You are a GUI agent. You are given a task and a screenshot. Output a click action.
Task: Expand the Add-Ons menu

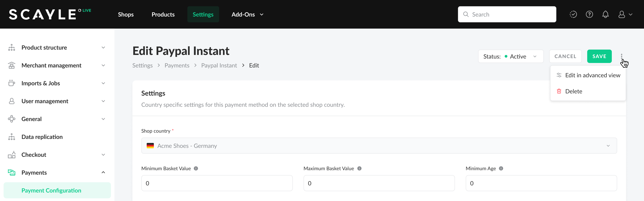tap(247, 15)
